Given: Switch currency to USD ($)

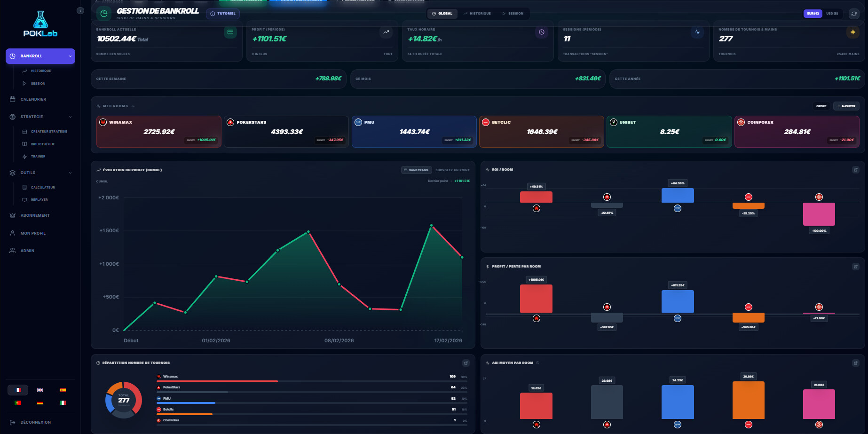Looking at the screenshot, I should (832, 14).
